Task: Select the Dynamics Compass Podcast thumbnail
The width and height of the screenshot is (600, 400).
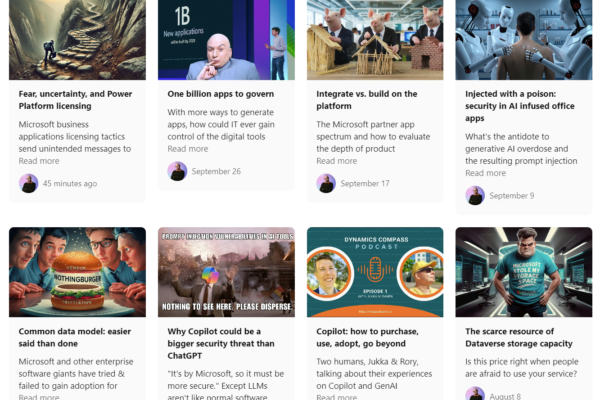Action: point(375,272)
